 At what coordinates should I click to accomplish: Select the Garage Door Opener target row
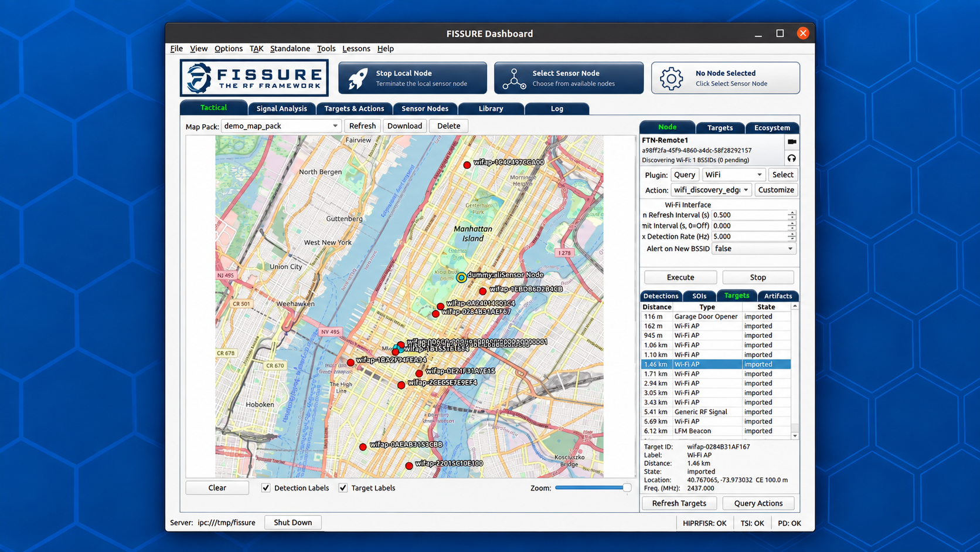coord(716,317)
